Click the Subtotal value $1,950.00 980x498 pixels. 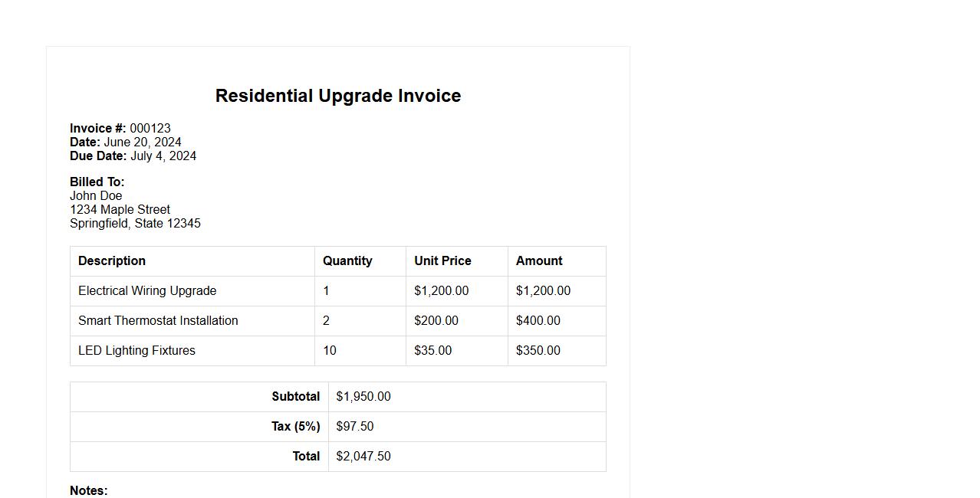(363, 397)
